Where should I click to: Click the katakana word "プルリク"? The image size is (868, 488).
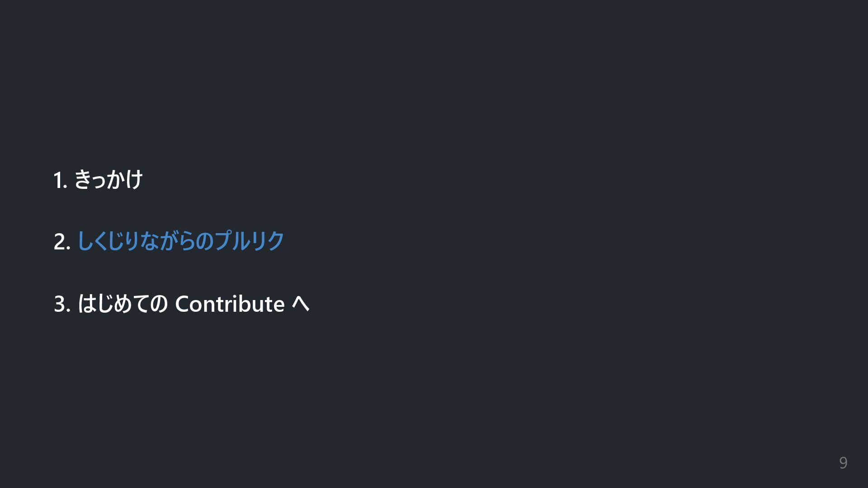(x=249, y=241)
